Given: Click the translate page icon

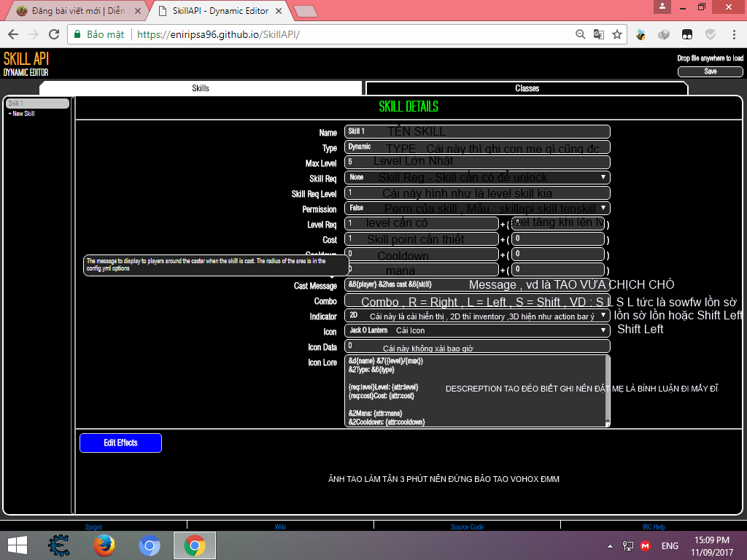Looking at the screenshot, I should (598, 34).
